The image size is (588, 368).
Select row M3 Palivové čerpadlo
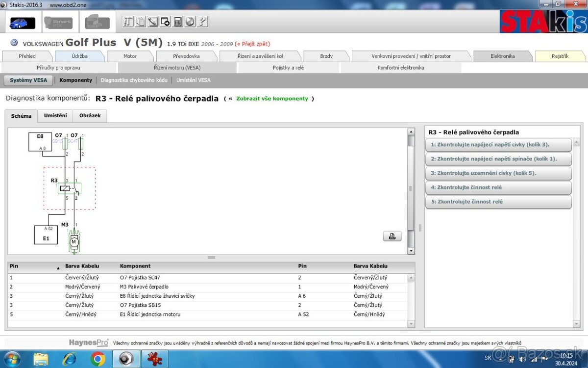207,287
